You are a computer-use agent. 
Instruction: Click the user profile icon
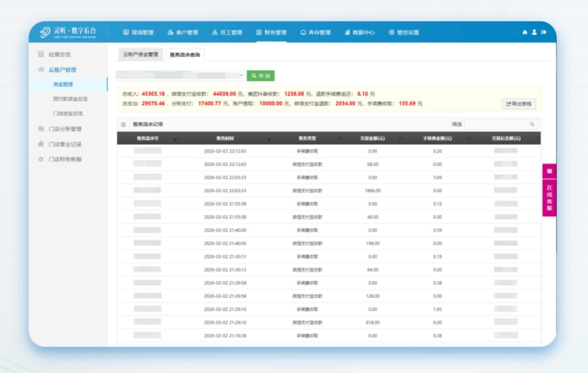coord(534,32)
